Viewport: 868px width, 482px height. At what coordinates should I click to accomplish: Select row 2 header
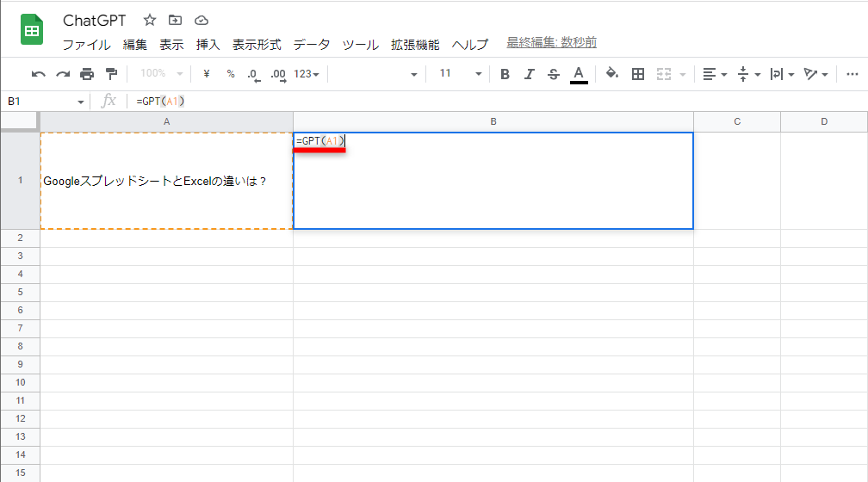[21, 238]
